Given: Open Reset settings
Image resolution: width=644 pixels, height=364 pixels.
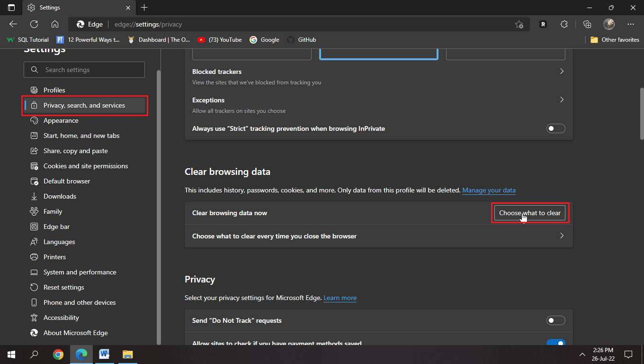Looking at the screenshot, I should (84, 287).
